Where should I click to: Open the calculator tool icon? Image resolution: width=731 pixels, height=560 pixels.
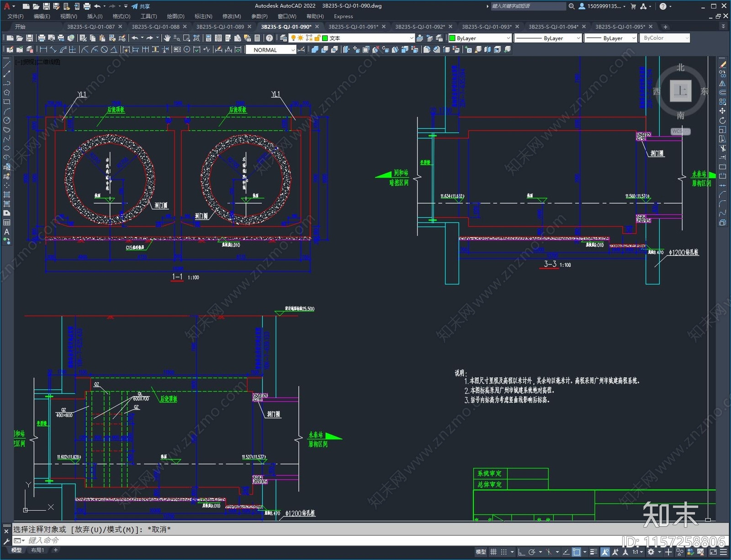pos(257,38)
